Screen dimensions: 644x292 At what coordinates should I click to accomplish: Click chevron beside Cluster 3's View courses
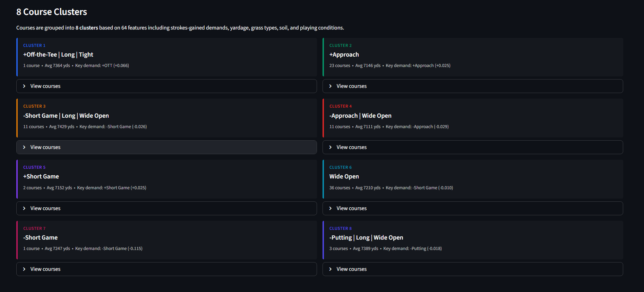point(24,147)
